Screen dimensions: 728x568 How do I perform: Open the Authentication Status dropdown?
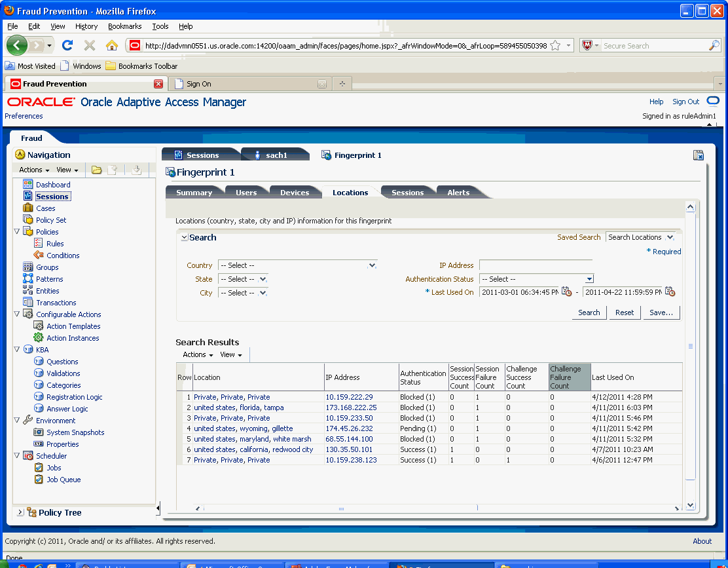pyautogui.click(x=589, y=278)
